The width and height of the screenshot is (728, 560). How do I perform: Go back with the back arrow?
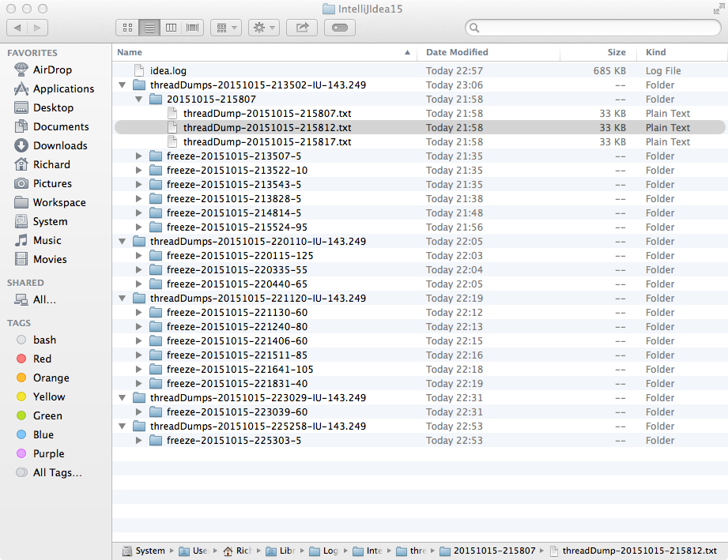17,28
